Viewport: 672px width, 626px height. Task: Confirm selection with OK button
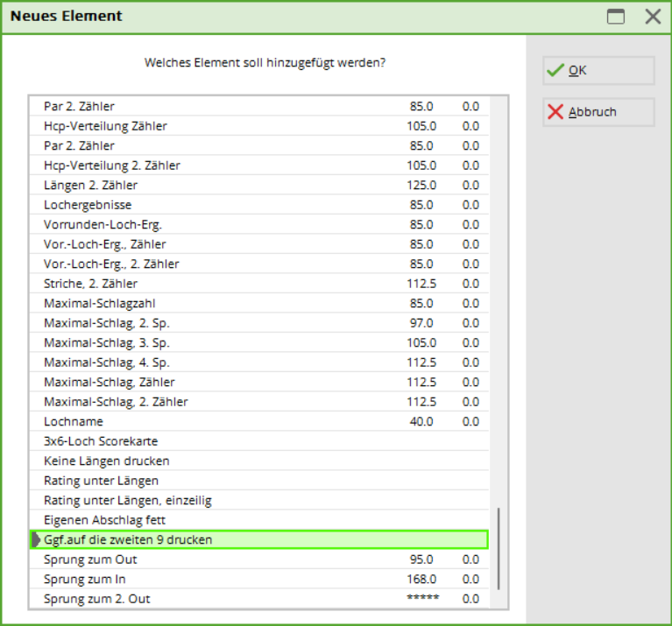click(x=598, y=71)
